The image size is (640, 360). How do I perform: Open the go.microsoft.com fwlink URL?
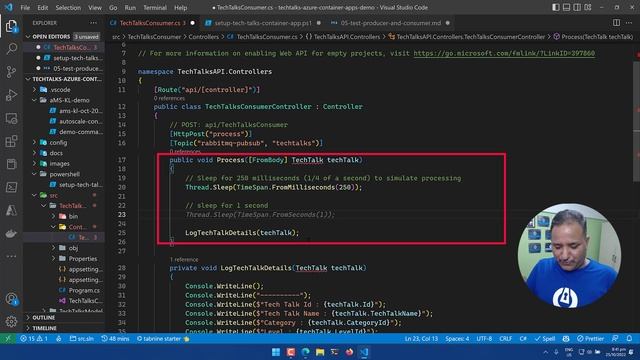pos(504,53)
